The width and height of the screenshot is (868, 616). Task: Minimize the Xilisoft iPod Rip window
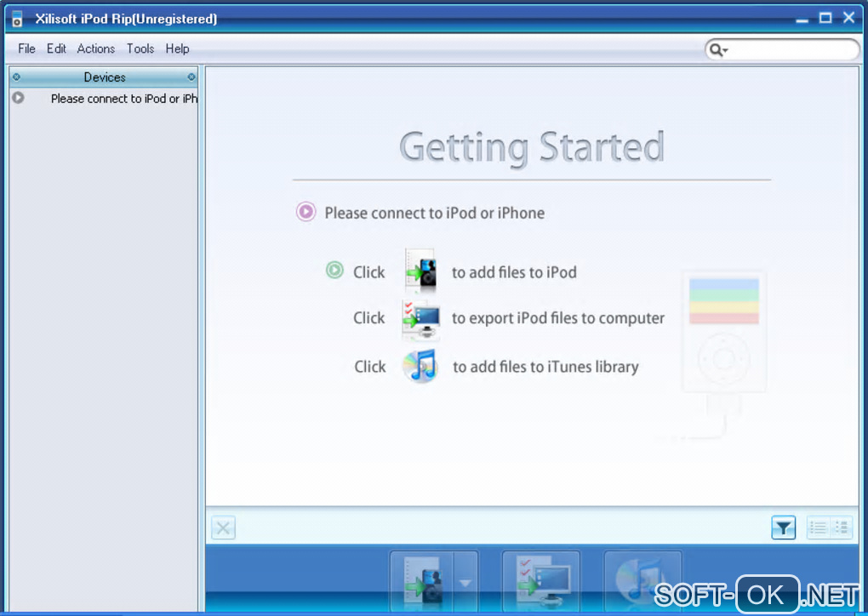802,20
